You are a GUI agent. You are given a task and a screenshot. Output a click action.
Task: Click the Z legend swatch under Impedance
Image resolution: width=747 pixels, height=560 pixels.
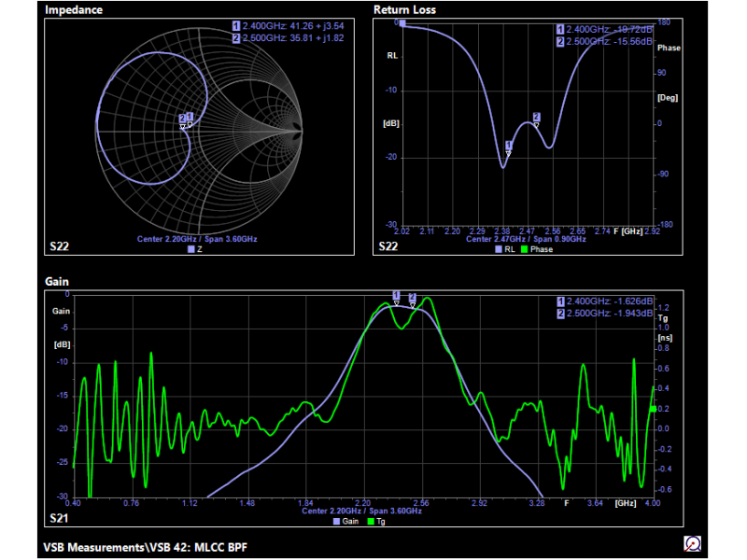[190, 249]
